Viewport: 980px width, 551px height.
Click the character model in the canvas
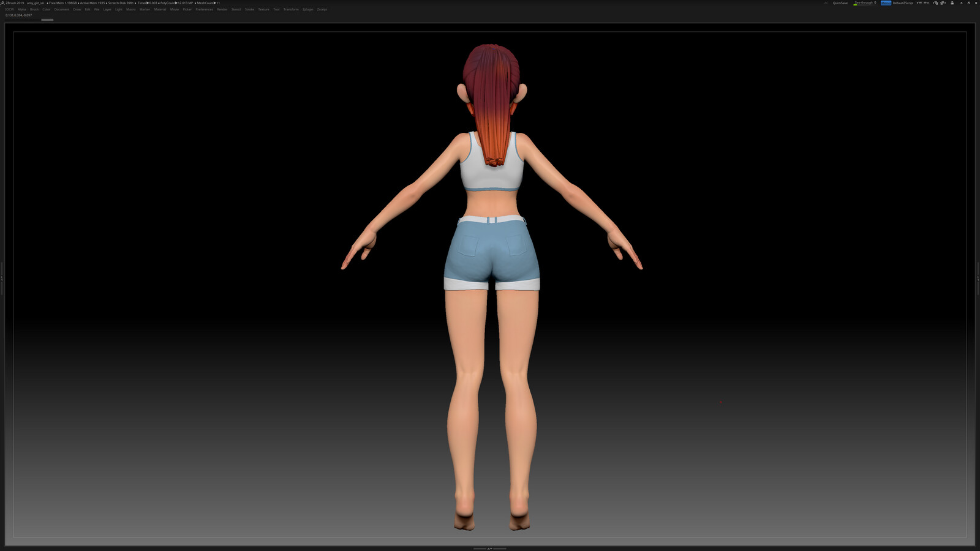coord(492,287)
